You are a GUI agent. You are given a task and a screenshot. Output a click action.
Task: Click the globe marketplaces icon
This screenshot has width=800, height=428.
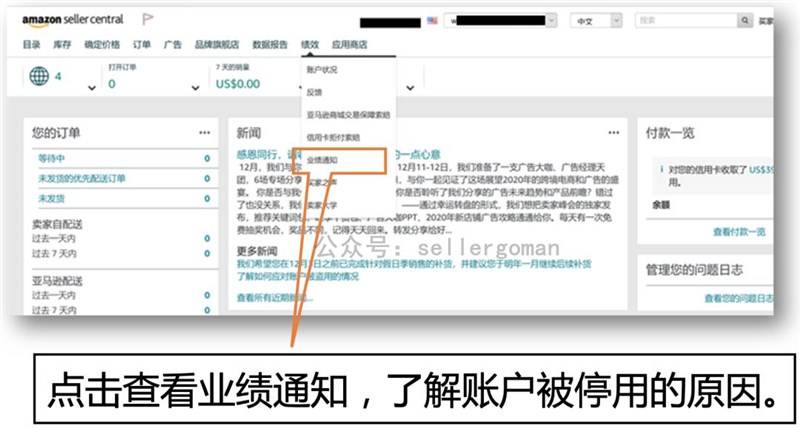pos(39,76)
